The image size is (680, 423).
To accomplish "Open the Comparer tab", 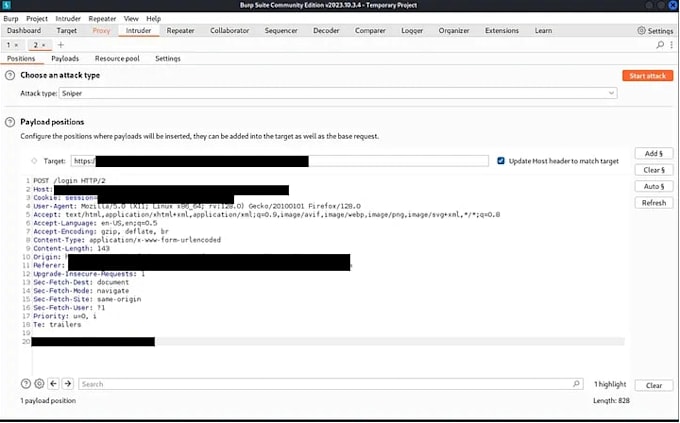I will tap(370, 30).
